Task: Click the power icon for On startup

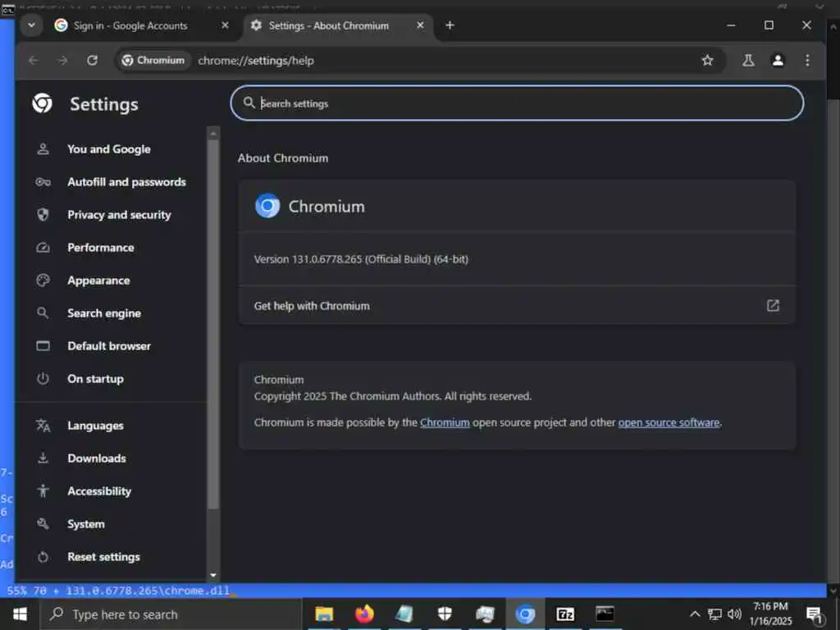Action: pyautogui.click(x=43, y=379)
